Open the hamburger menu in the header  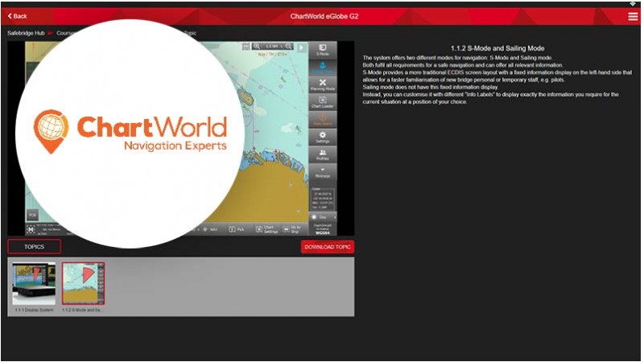click(x=633, y=16)
